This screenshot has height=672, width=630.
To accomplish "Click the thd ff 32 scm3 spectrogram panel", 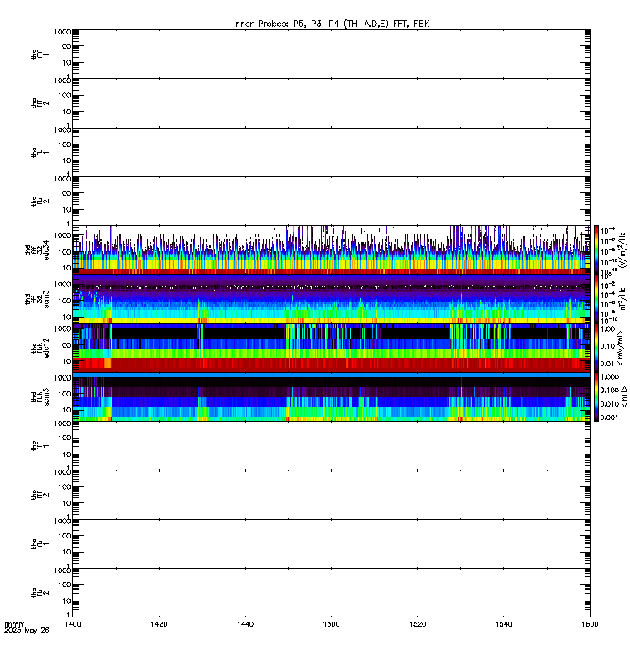I will pyautogui.click(x=331, y=299).
